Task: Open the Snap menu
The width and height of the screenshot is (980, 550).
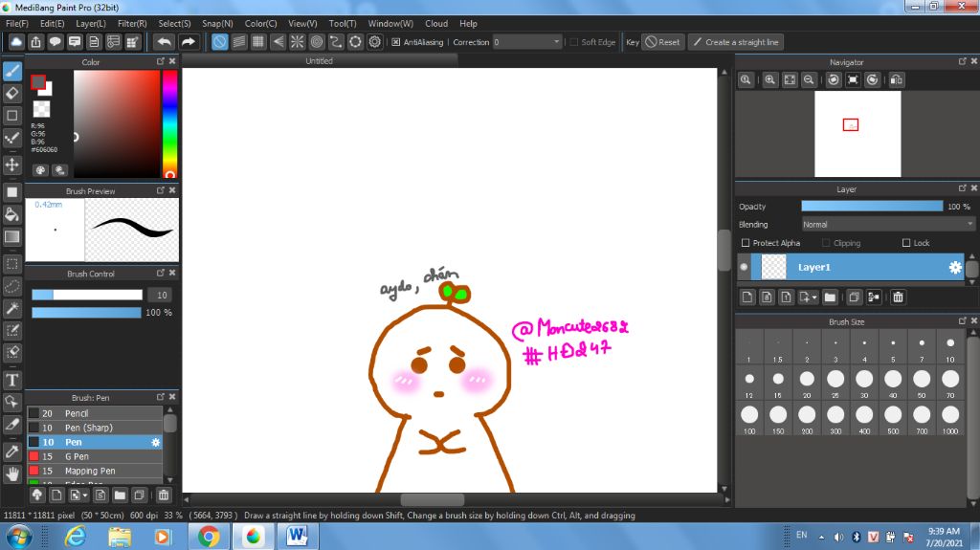Action: [x=217, y=23]
